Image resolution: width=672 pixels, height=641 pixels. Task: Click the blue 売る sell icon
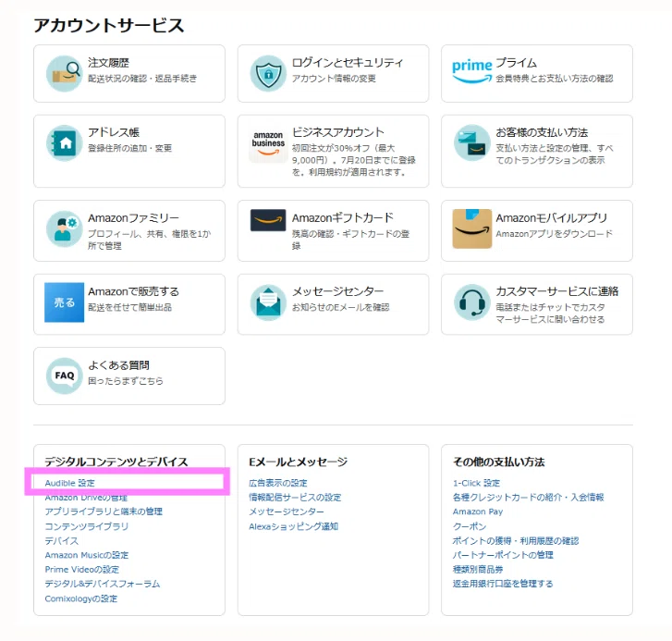(x=65, y=302)
